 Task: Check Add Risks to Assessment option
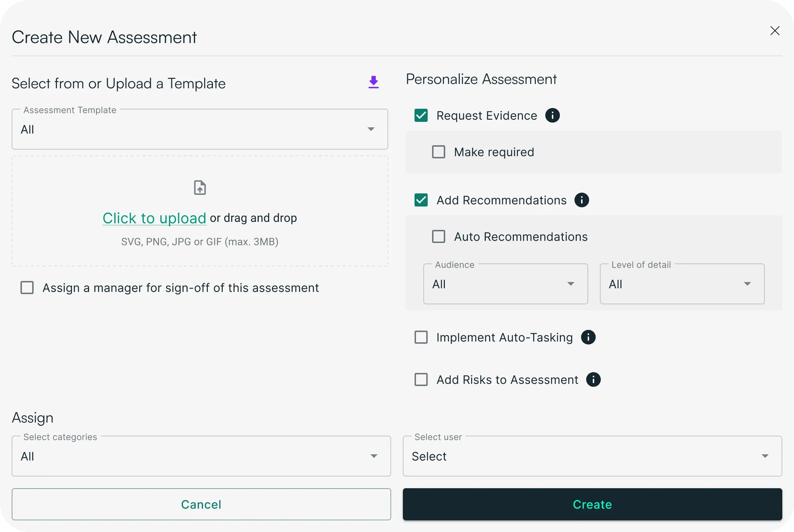tap(421, 380)
